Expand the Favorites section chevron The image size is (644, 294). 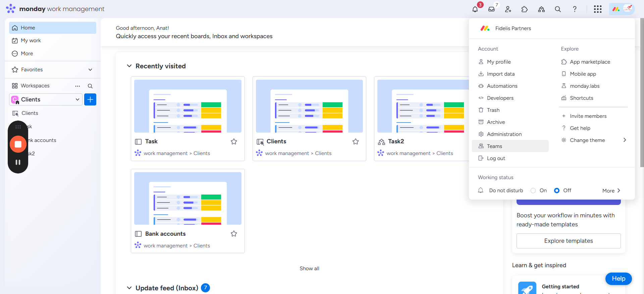tap(90, 70)
